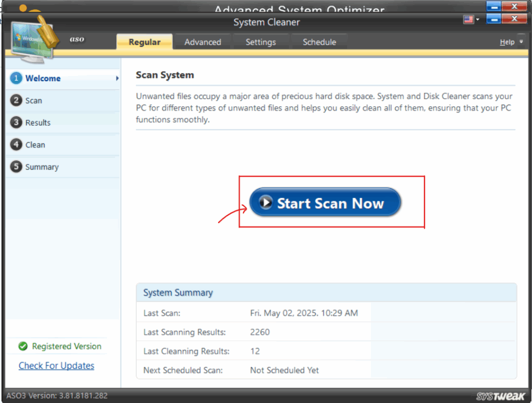The height and width of the screenshot is (403, 532).
Task: Expand the Help dropdown arrow
Action: [x=521, y=42]
